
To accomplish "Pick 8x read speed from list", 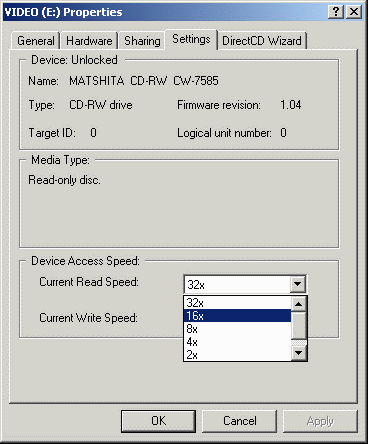I will click(x=237, y=329).
